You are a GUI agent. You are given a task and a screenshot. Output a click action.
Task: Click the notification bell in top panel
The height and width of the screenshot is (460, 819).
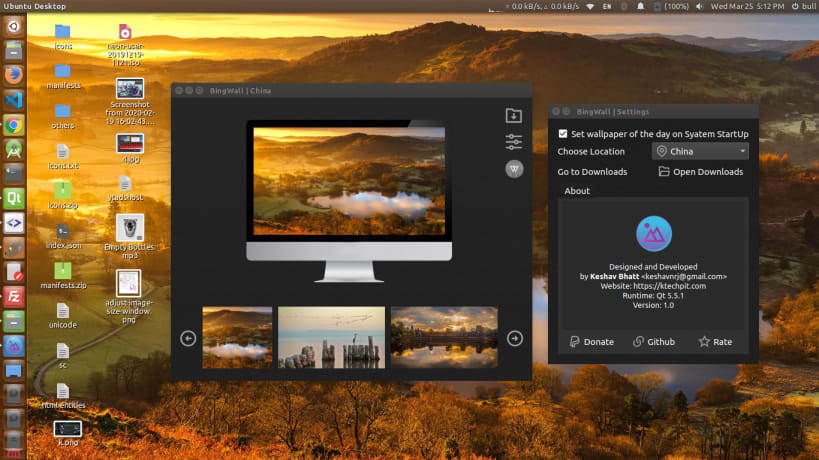[640, 6]
